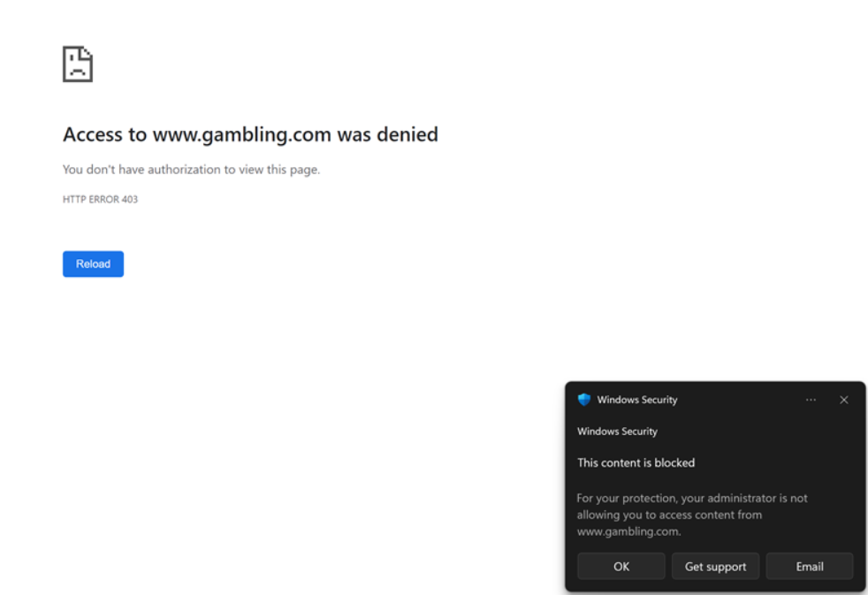Choose Get support in the notification
The height and width of the screenshot is (595, 868).
715,567
